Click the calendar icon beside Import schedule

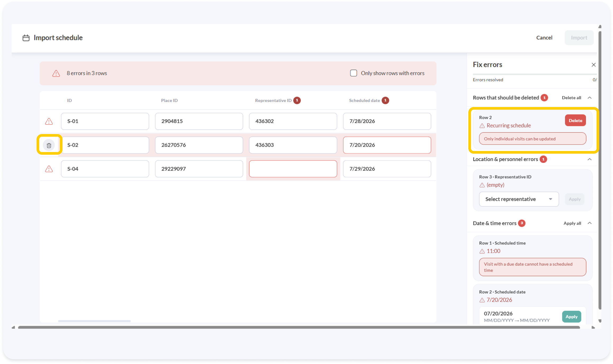pyautogui.click(x=26, y=38)
